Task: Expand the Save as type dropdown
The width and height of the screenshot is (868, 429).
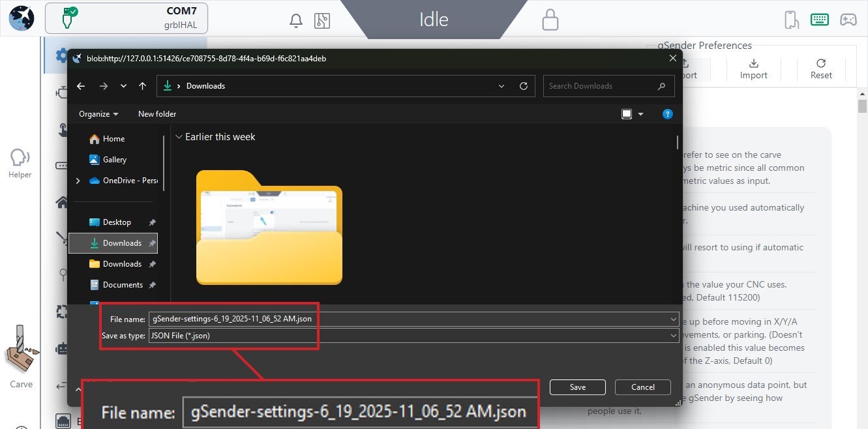Action: click(673, 335)
